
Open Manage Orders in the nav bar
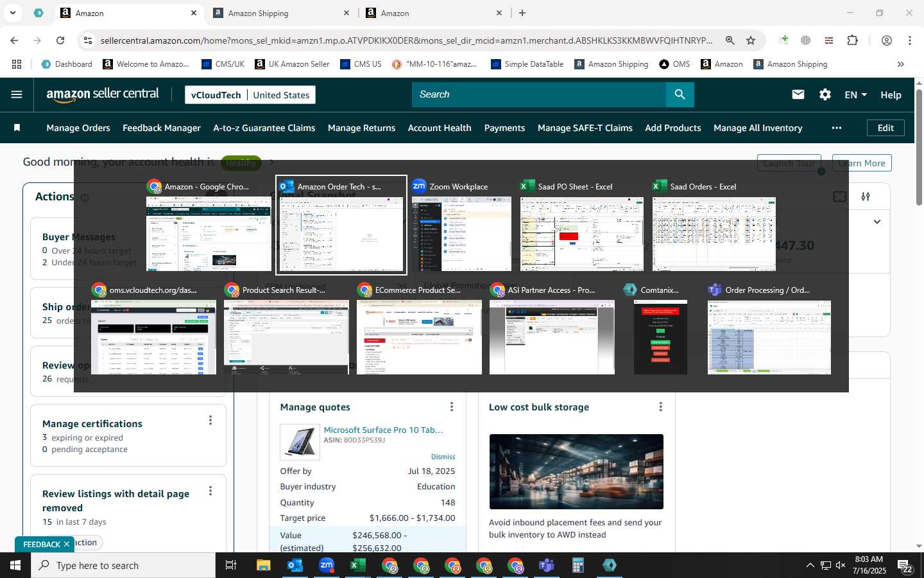click(x=78, y=128)
